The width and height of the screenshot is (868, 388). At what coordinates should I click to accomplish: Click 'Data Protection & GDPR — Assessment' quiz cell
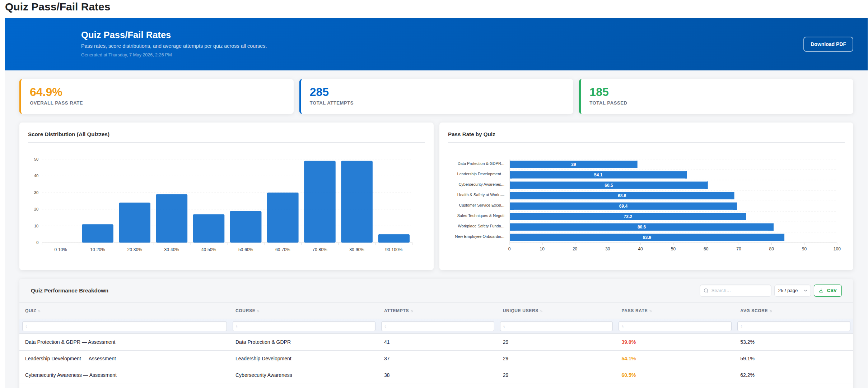(x=70, y=342)
